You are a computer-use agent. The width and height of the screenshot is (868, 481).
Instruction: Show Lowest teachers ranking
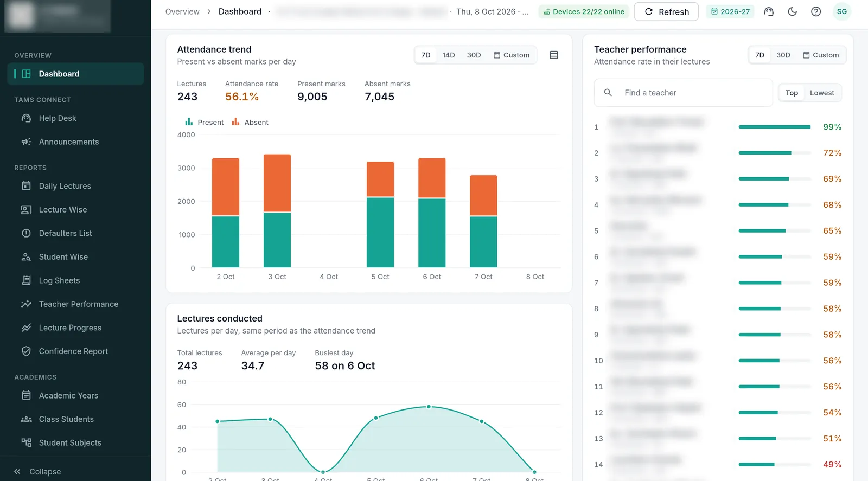tap(822, 93)
